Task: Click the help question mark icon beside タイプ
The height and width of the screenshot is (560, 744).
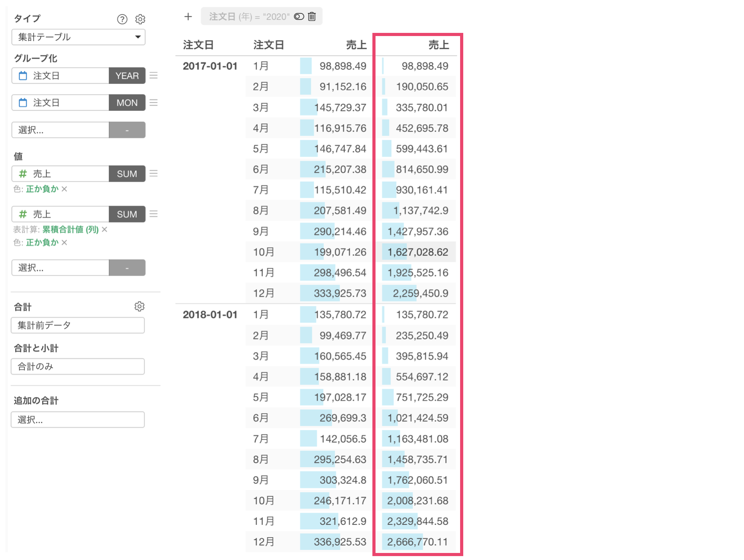Action: point(122,19)
